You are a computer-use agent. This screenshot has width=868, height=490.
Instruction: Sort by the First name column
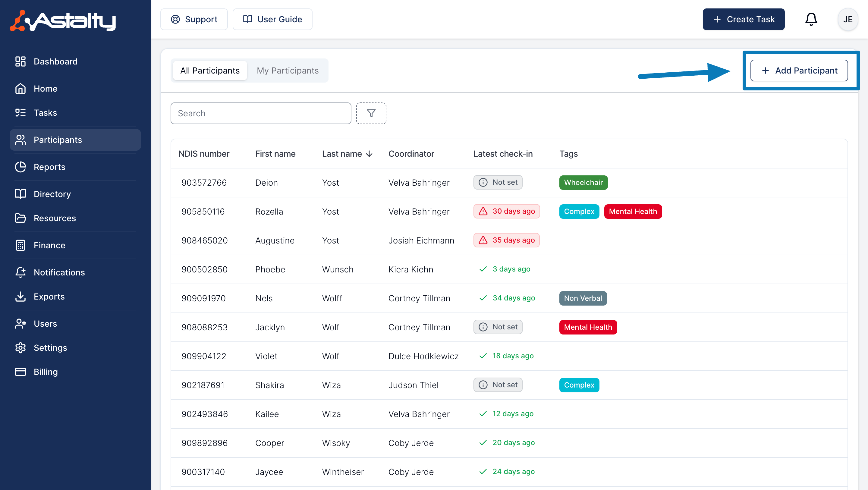click(x=275, y=154)
